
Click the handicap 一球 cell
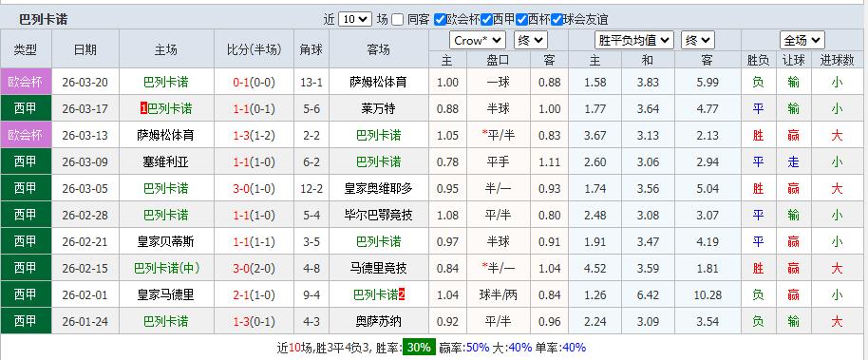(x=499, y=83)
